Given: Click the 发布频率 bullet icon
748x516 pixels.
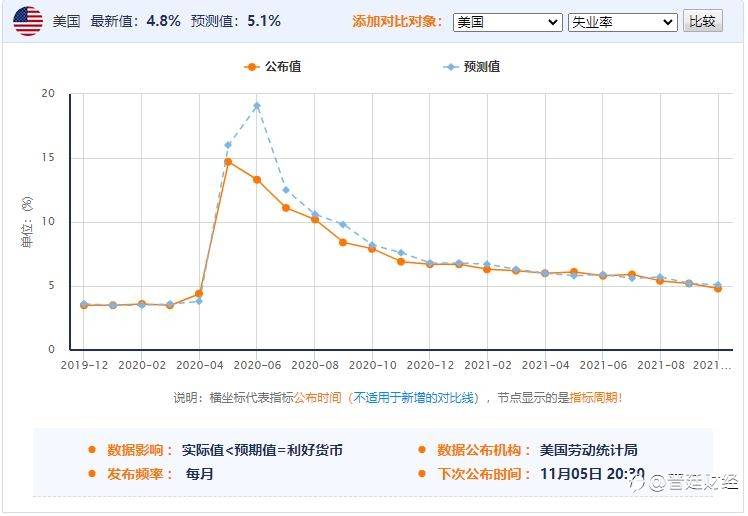Looking at the screenshot, I should pyautogui.click(x=92, y=473).
